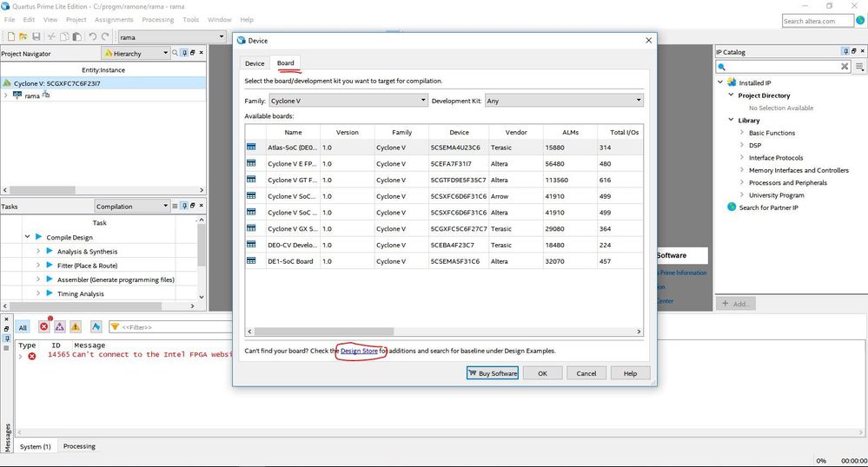Image resolution: width=868 pixels, height=467 pixels.
Task: Pin the Tasks panel
Action: pyautogui.click(x=184, y=205)
